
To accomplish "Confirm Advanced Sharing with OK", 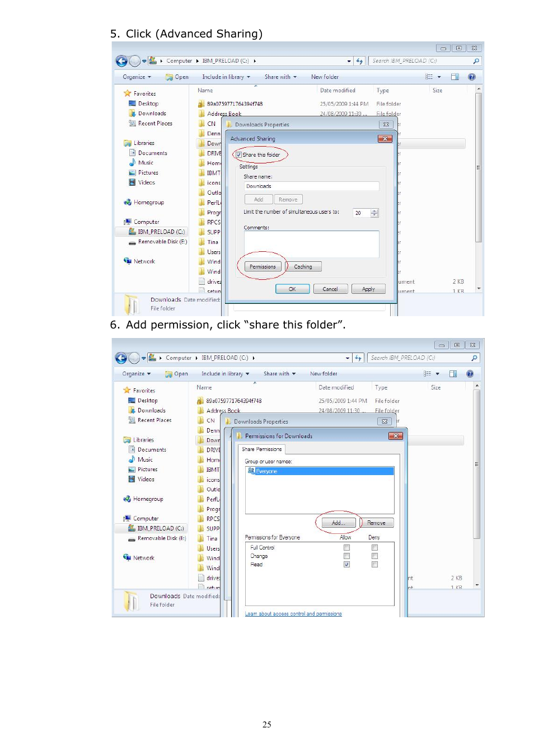I will pyautogui.click(x=292, y=289).
